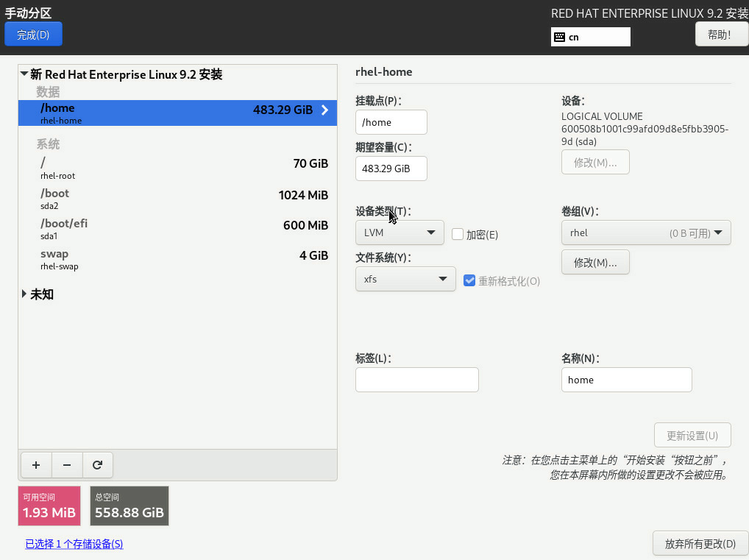Click the add mount point plus icon

pyautogui.click(x=36, y=465)
